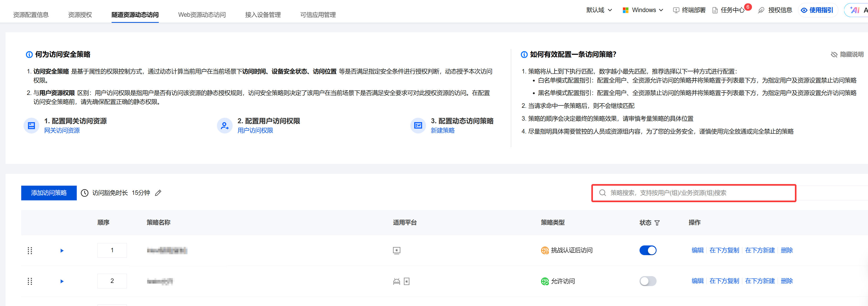
Task: Open the terminal deployment icon
Action: (x=676, y=10)
